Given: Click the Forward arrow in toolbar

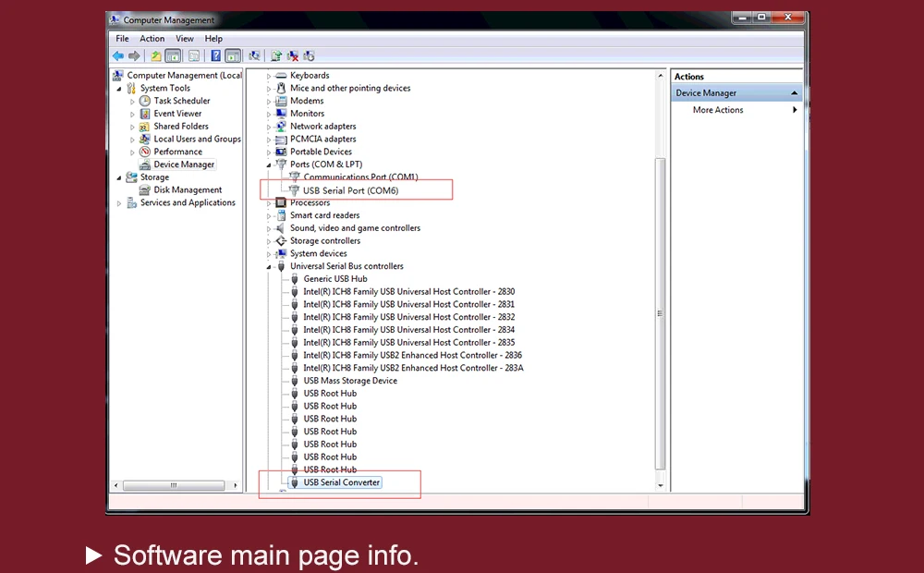Looking at the screenshot, I should [134, 56].
